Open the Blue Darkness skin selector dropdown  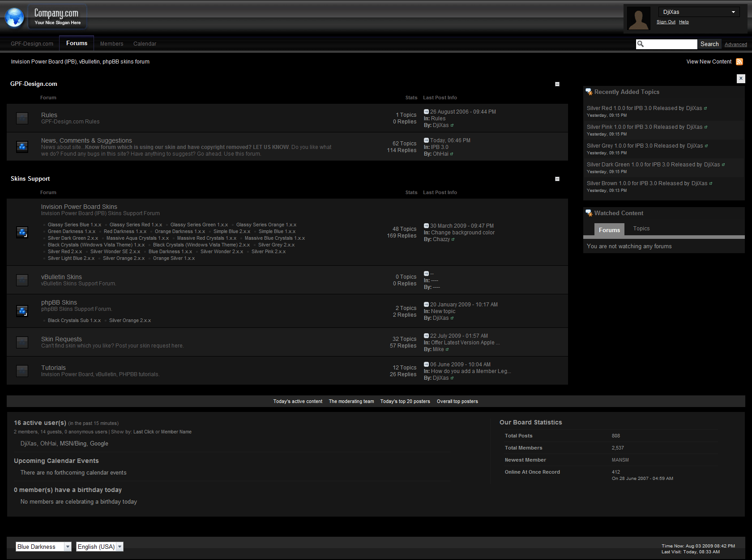coord(43,547)
